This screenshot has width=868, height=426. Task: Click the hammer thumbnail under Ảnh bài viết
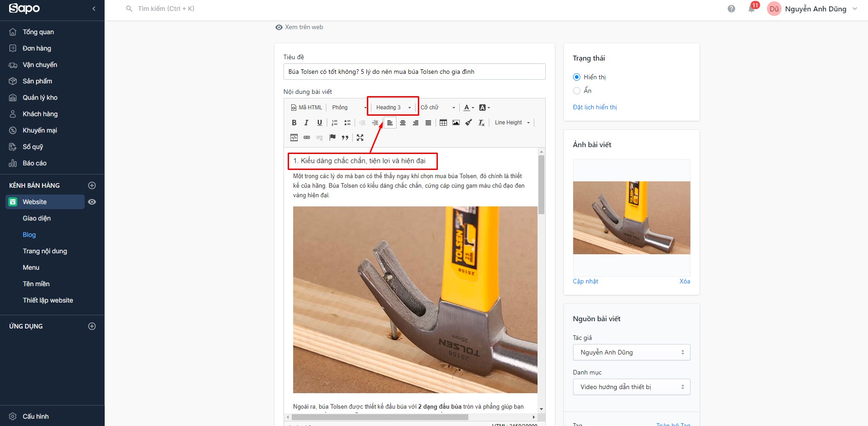[631, 218]
